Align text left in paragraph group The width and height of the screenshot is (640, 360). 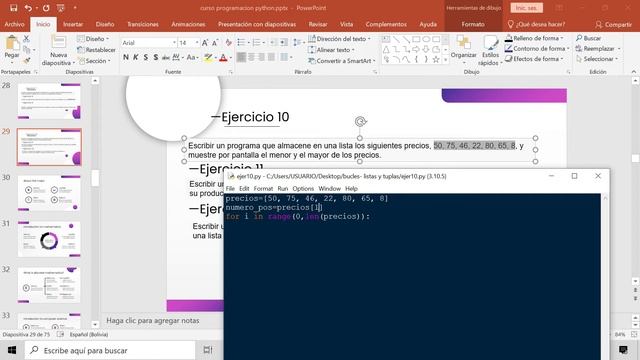[x=241, y=57]
